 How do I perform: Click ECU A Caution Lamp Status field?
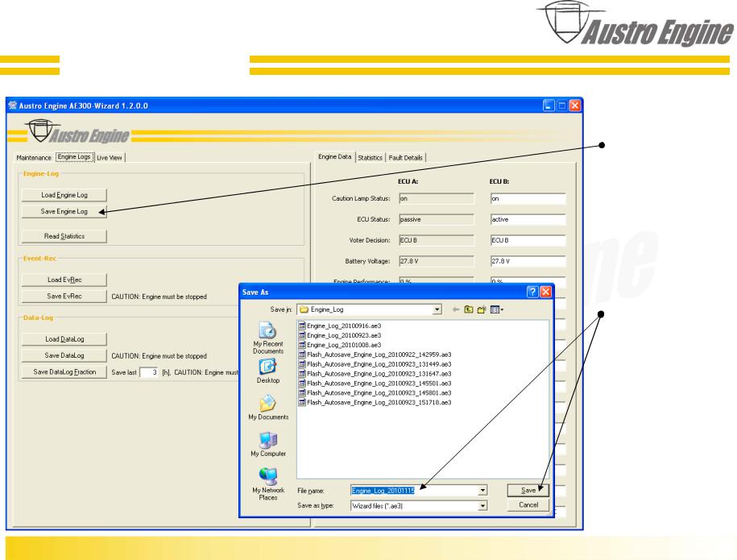coord(437,198)
